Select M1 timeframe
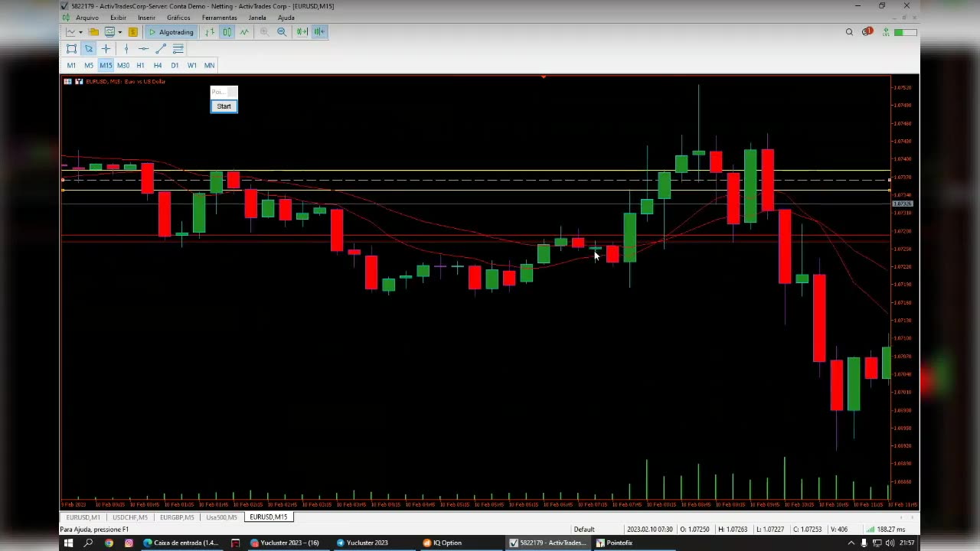This screenshot has width=980, height=551. coord(71,66)
